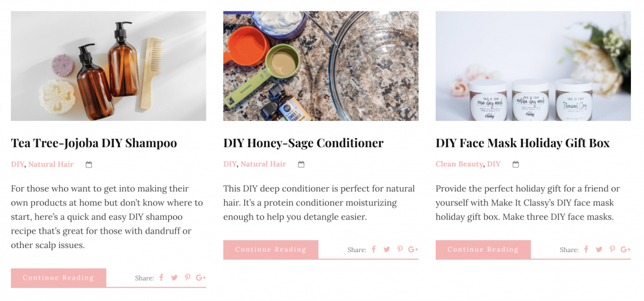This screenshot has height=301, width=644.
Task: Pin the shampoo post on Pinterest
Action: [187, 278]
